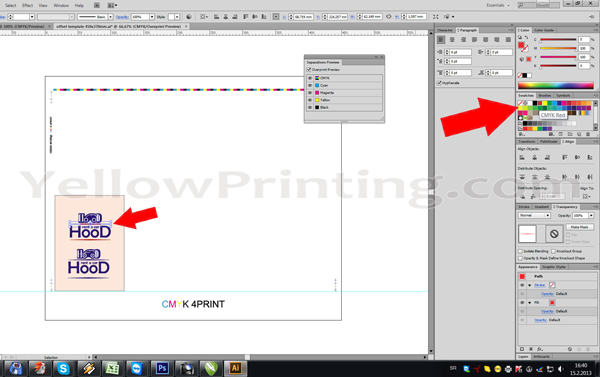This screenshot has height=377, width=600.
Task: Expand Fill row triangle in Appearance panel
Action: (530, 303)
